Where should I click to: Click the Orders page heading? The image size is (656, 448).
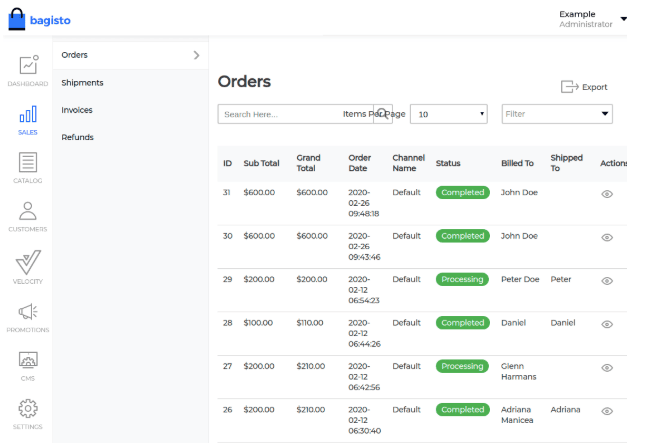[244, 82]
